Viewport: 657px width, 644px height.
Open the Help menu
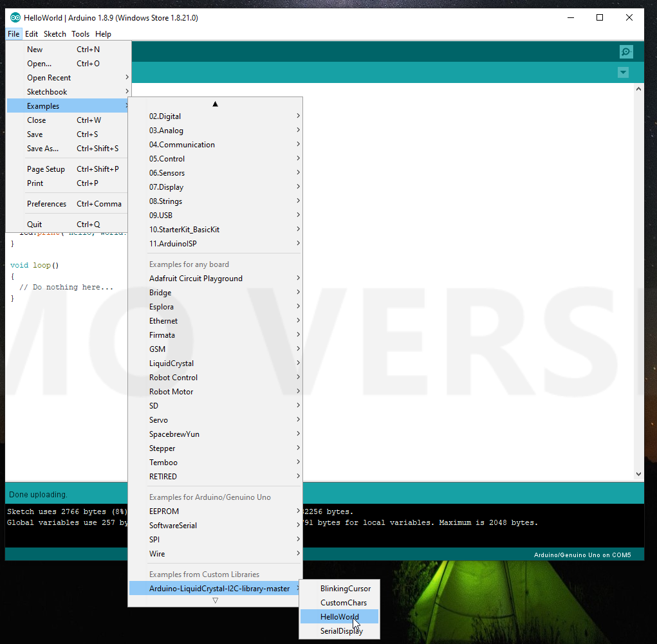(x=103, y=34)
